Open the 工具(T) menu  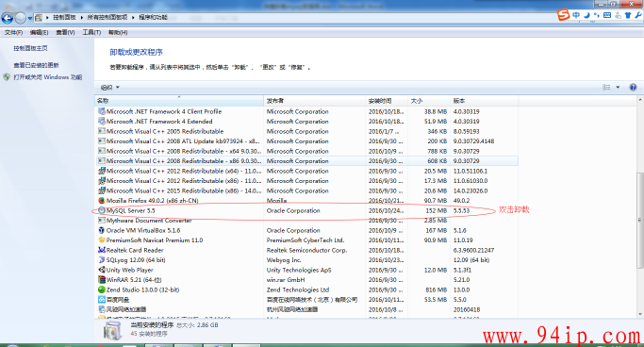tap(91, 32)
